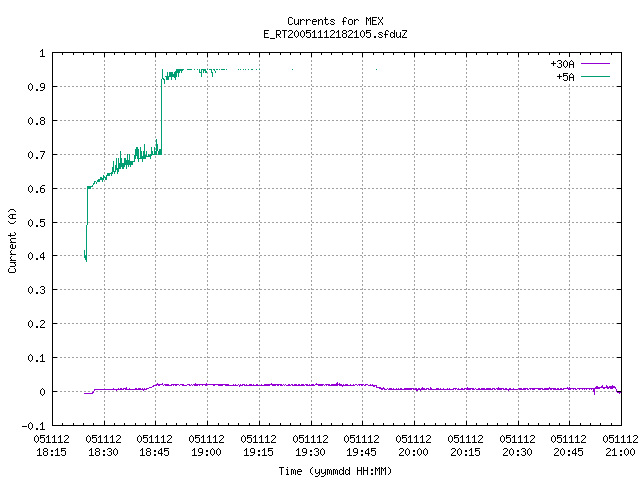Click the y-axis tick value 0.7
Screen dimensions: 640x480
(36, 155)
